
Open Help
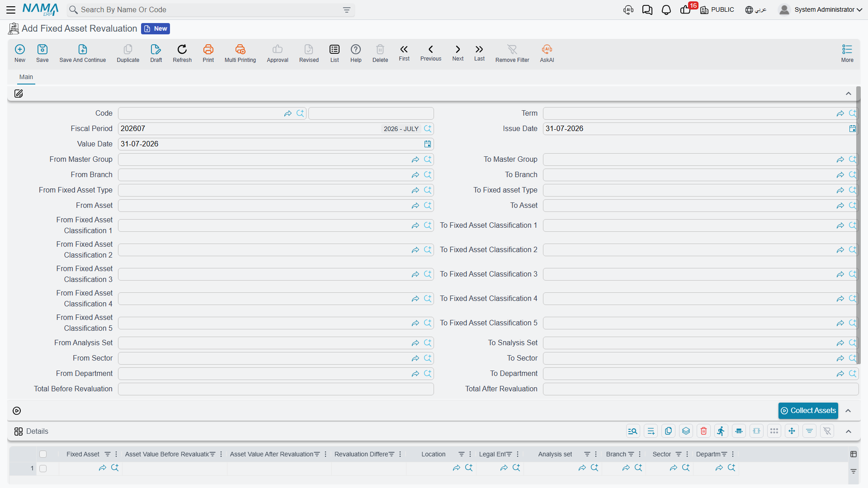pyautogui.click(x=356, y=53)
